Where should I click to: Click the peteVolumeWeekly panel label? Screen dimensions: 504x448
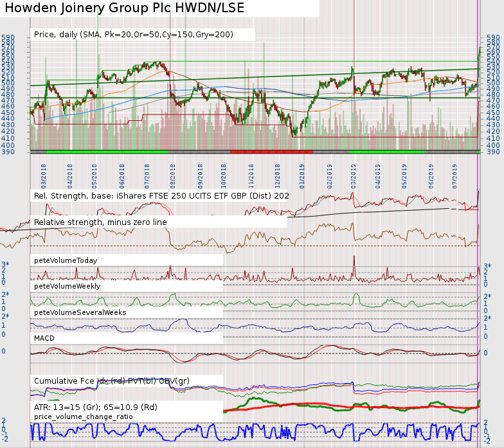[67, 286]
